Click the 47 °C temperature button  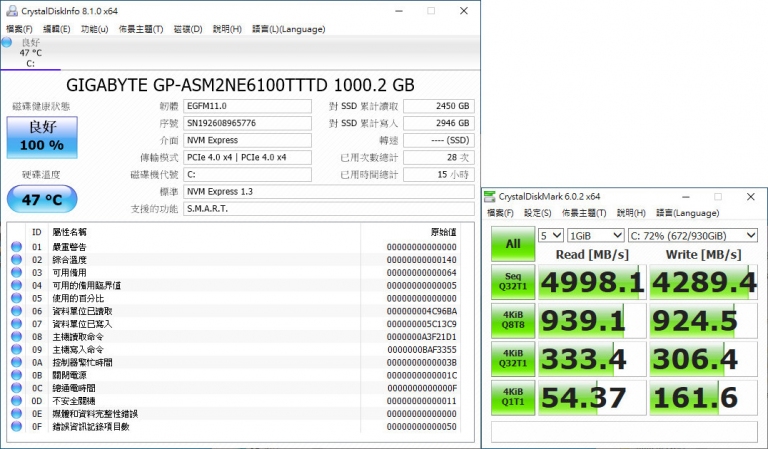tap(42, 199)
